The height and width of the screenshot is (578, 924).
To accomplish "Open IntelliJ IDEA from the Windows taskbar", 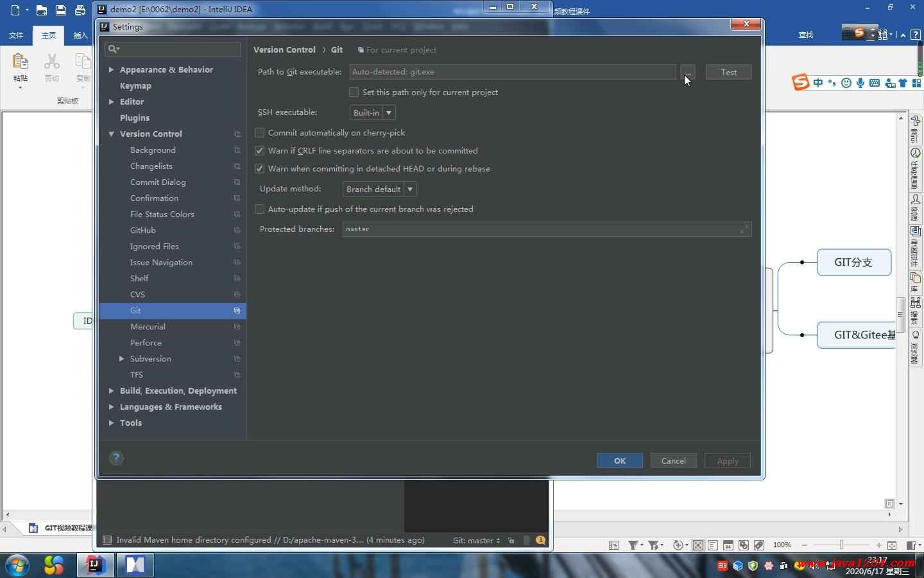I will point(95,565).
